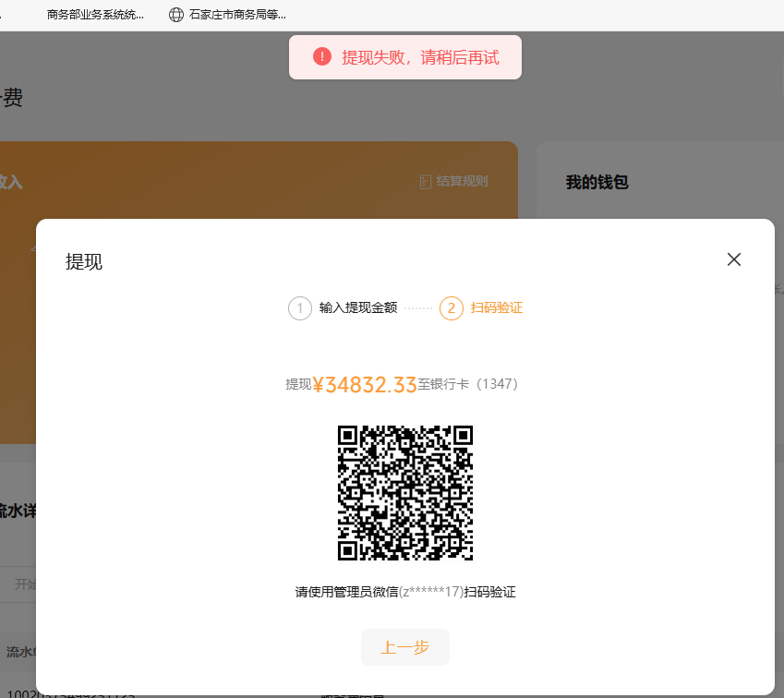The width and height of the screenshot is (784, 698).
Task: Select step 2 circle 扫码验证
Action: 451,308
